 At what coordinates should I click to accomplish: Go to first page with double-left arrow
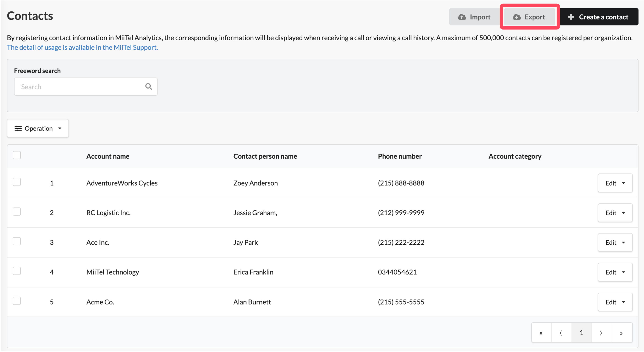pyautogui.click(x=542, y=333)
